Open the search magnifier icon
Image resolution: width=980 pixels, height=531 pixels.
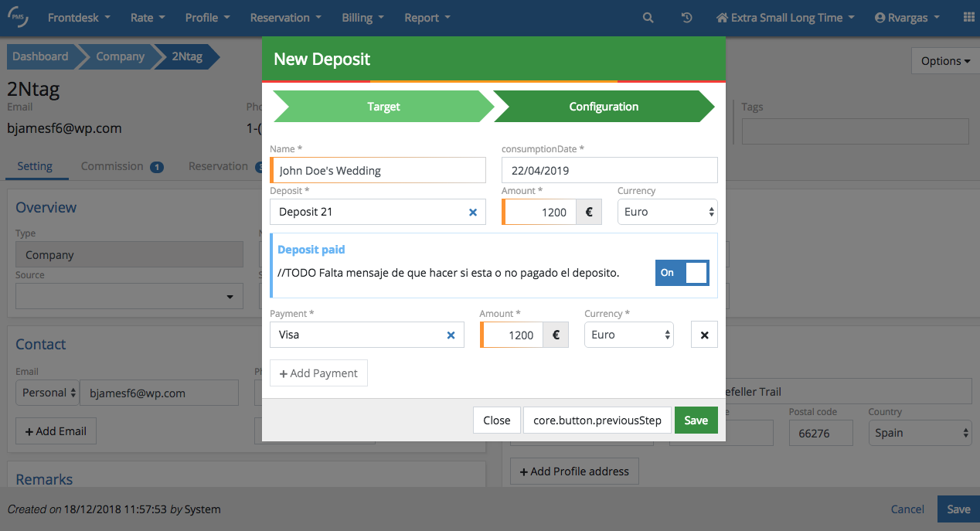pyautogui.click(x=648, y=18)
